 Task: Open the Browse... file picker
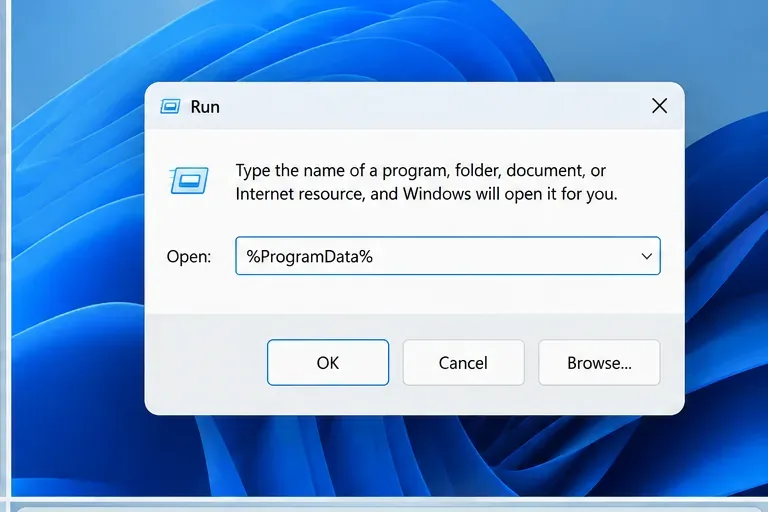[x=599, y=363]
